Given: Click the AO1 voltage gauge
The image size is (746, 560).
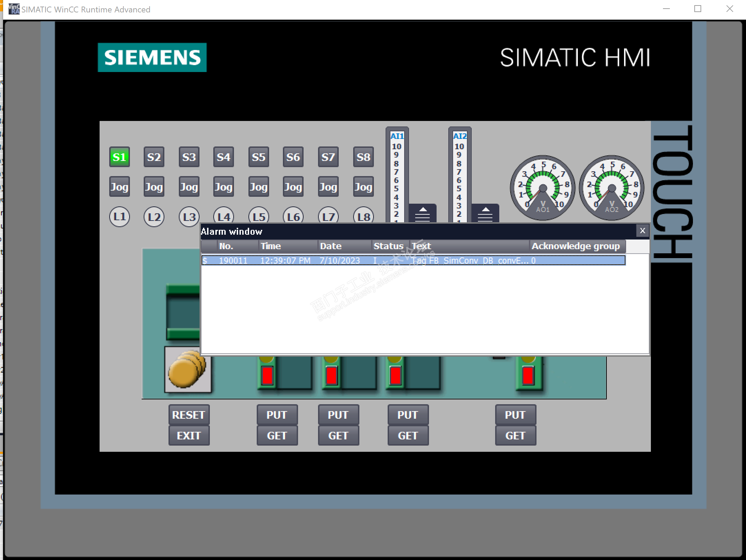Looking at the screenshot, I should pyautogui.click(x=542, y=188).
